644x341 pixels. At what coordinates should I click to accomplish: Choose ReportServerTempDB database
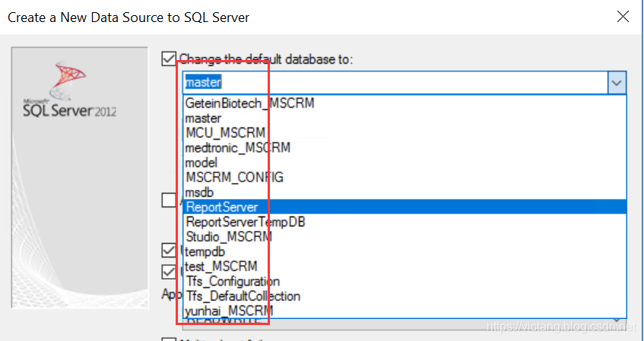(x=404, y=222)
